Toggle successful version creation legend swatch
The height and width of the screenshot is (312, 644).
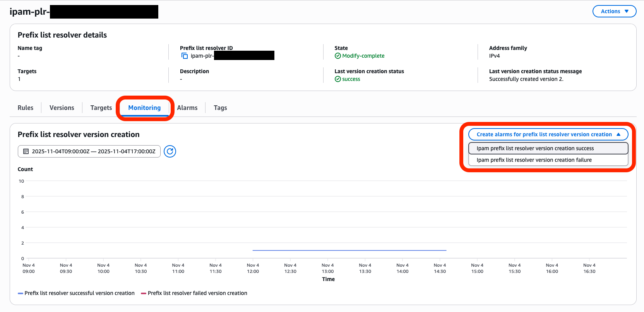point(21,293)
